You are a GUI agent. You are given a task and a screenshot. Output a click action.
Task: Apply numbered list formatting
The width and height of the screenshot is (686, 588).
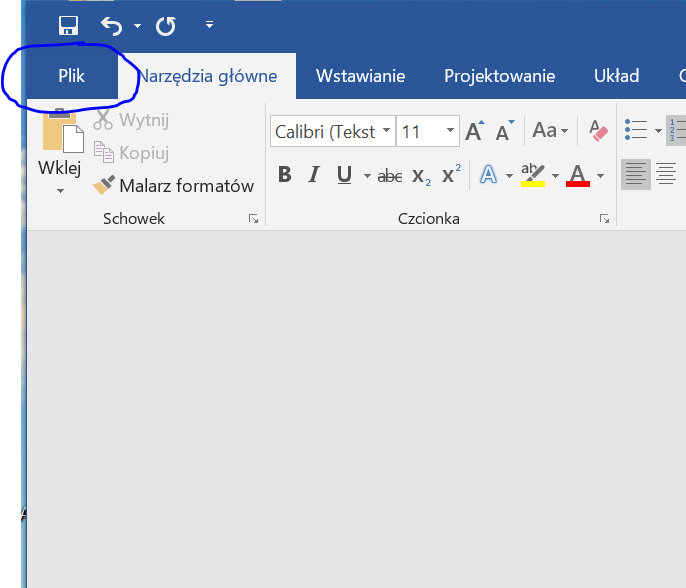click(676, 130)
